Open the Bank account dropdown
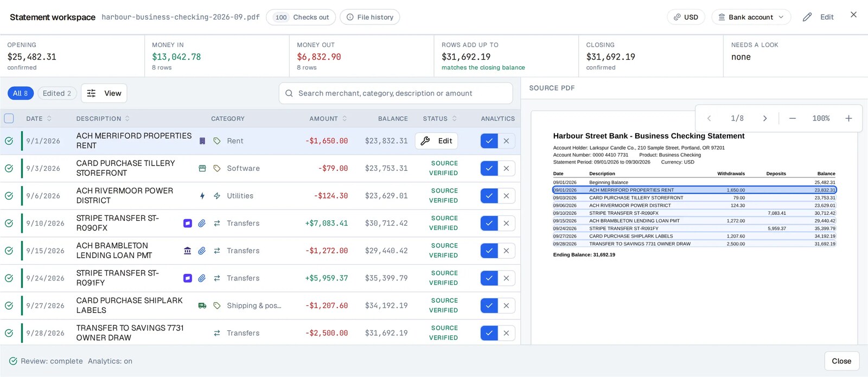 (x=751, y=17)
